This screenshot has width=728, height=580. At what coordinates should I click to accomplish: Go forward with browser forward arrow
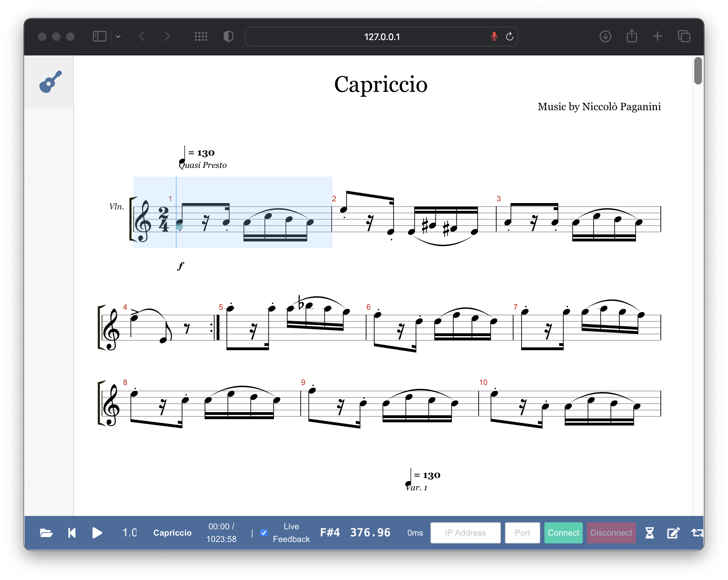tap(167, 36)
